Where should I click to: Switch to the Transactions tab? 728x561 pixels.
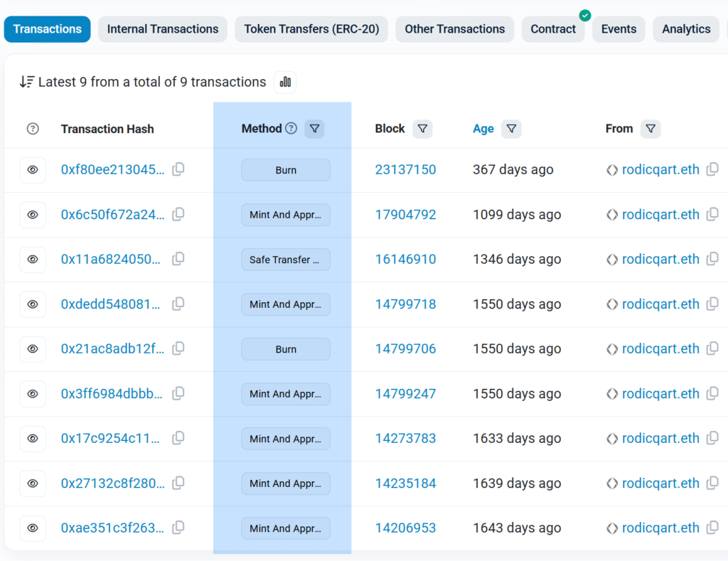click(48, 29)
